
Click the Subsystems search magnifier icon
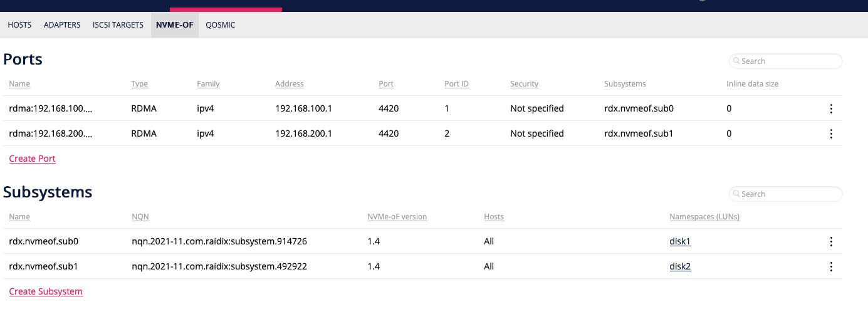[x=737, y=194]
